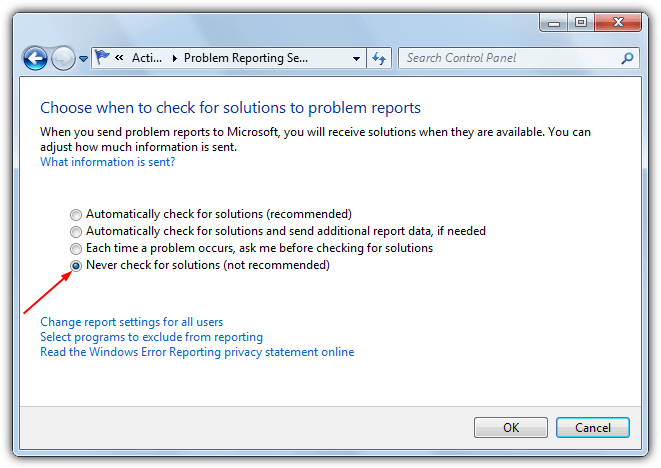This screenshot has width=661, height=468.
Task: Select Problem Reporting Se... breadcrumb
Action: coord(246,58)
